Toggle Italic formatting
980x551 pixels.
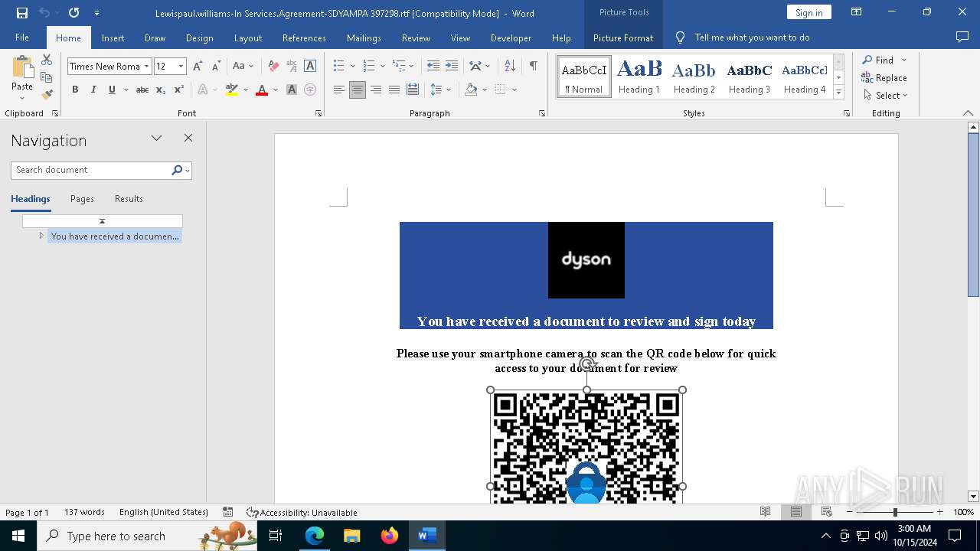coord(93,90)
